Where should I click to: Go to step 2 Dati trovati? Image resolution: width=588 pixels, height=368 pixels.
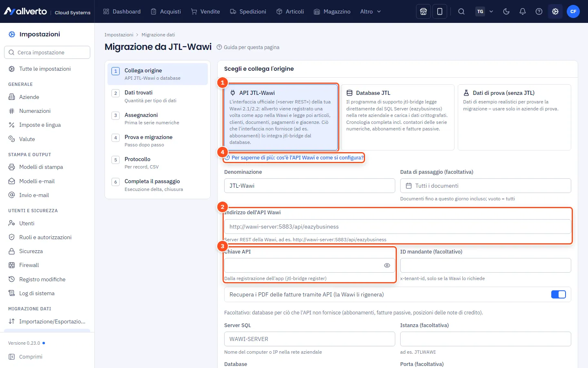158,96
